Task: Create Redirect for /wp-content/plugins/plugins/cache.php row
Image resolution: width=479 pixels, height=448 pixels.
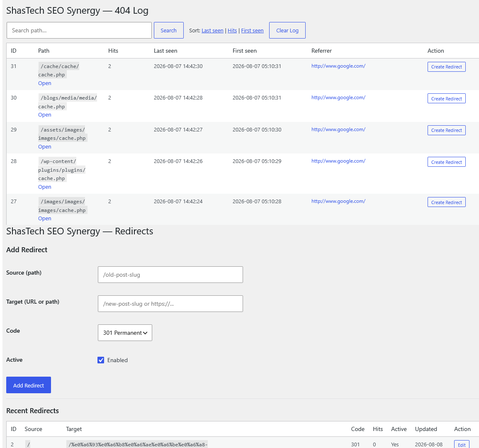Action: pos(446,162)
